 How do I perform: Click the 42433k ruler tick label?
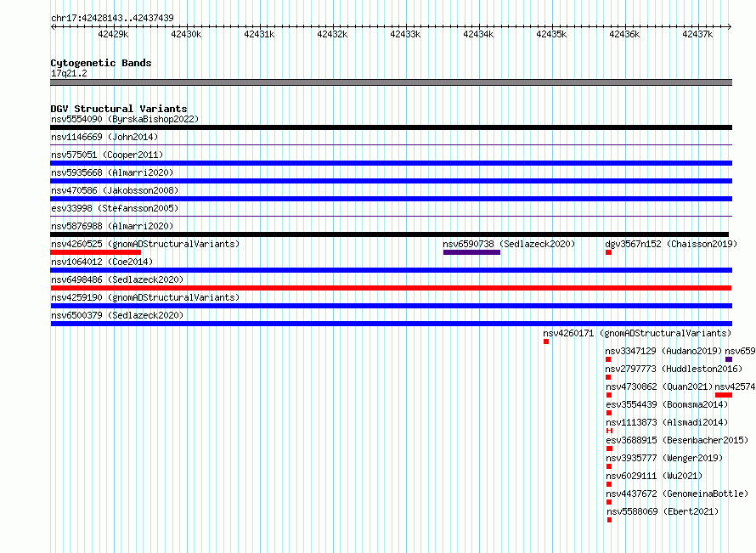[x=405, y=34]
